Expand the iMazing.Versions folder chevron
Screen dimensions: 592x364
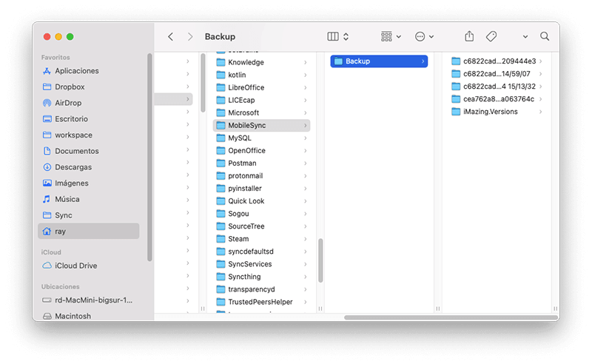(541, 112)
